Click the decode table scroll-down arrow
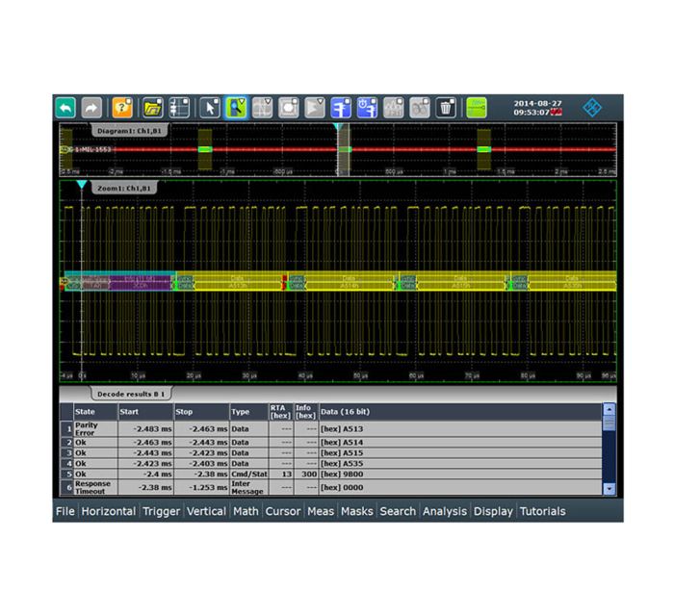 click(609, 489)
